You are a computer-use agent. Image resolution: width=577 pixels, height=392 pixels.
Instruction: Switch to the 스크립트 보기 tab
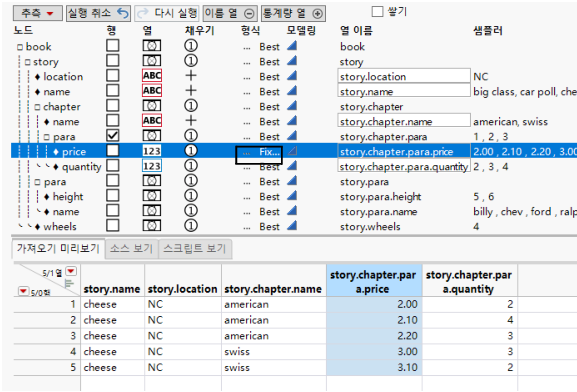point(195,248)
